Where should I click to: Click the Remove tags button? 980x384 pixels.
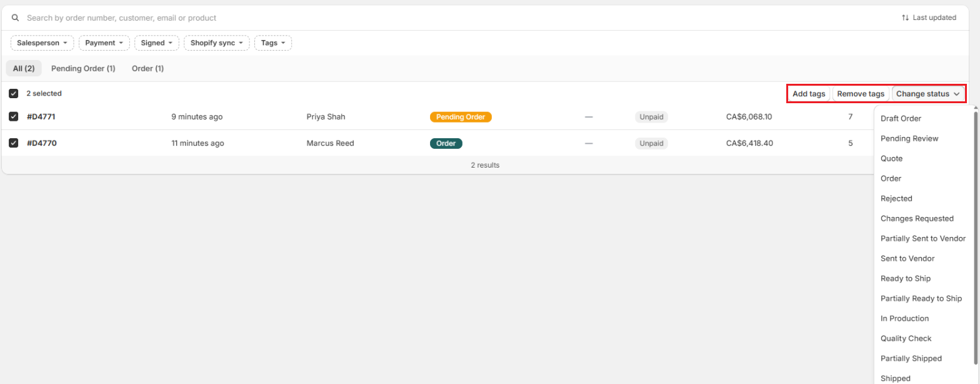861,94
